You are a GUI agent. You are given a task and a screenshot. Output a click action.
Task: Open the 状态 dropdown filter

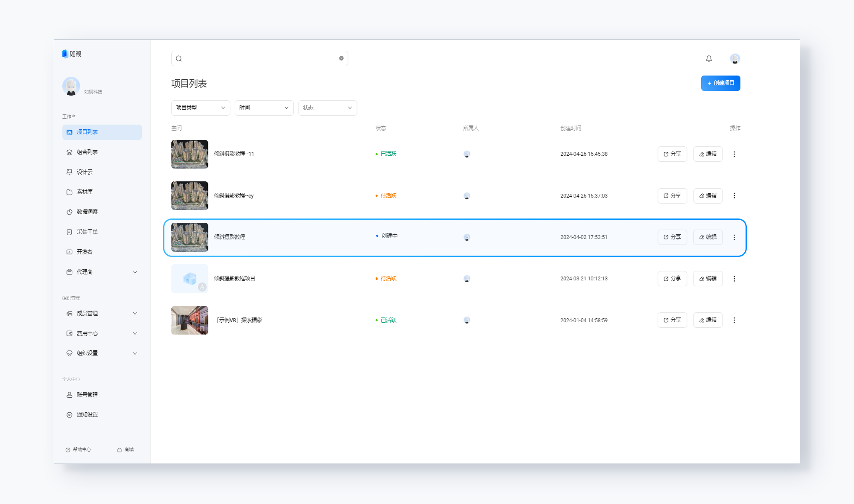pyautogui.click(x=328, y=108)
